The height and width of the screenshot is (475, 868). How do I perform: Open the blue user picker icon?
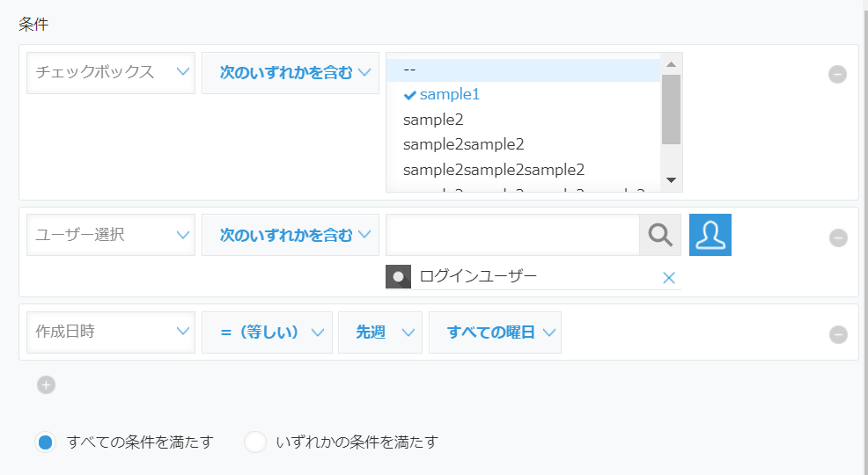[x=710, y=235]
